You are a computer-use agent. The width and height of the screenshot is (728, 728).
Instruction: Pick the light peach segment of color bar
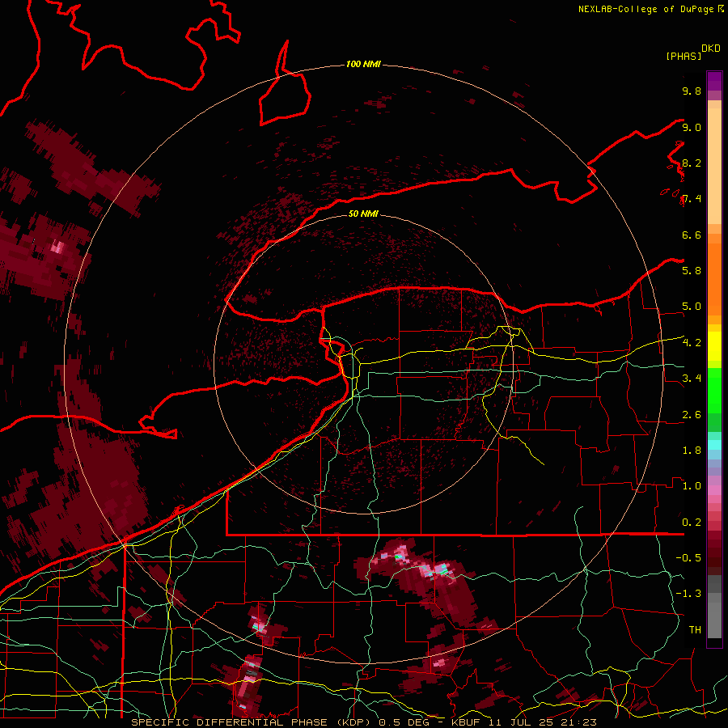(714, 166)
